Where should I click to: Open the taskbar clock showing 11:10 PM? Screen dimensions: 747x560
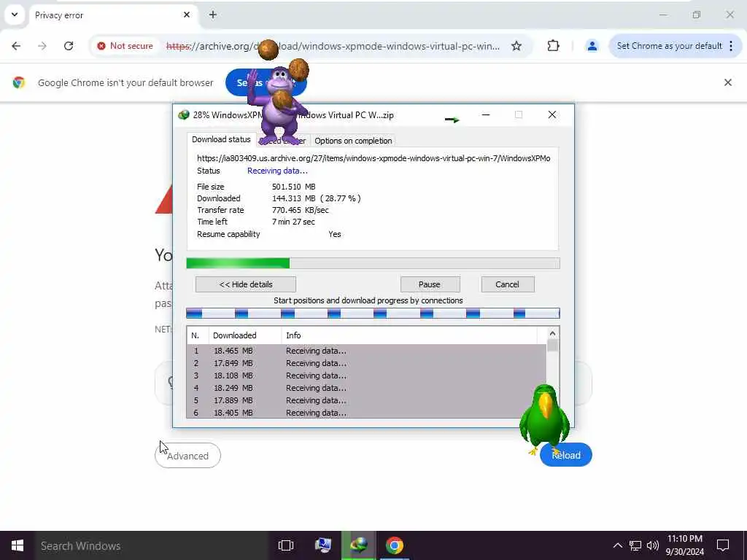(684, 545)
